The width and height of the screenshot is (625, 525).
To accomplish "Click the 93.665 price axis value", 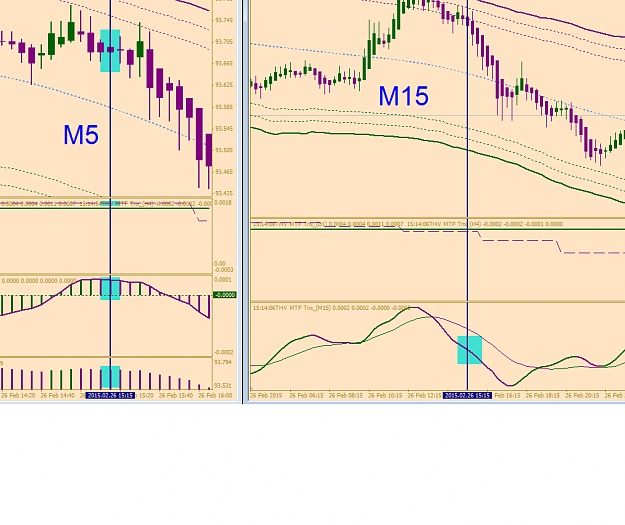I will tap(224, 63).
